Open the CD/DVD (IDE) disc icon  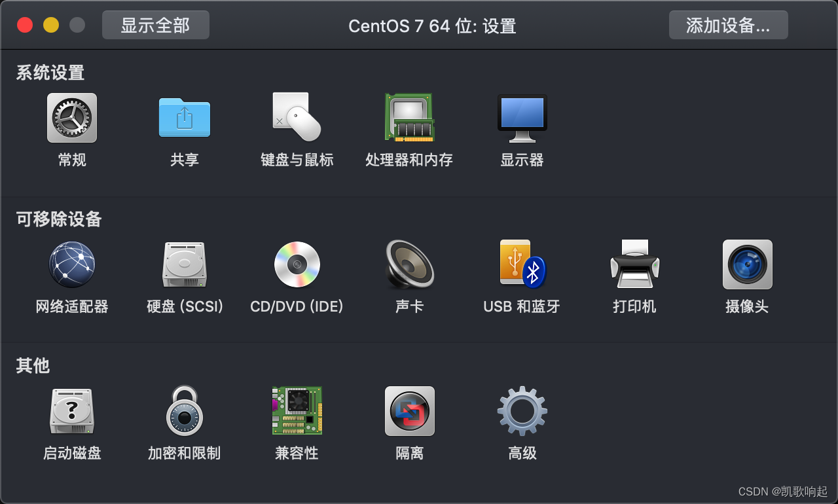(x=297, y=264)
